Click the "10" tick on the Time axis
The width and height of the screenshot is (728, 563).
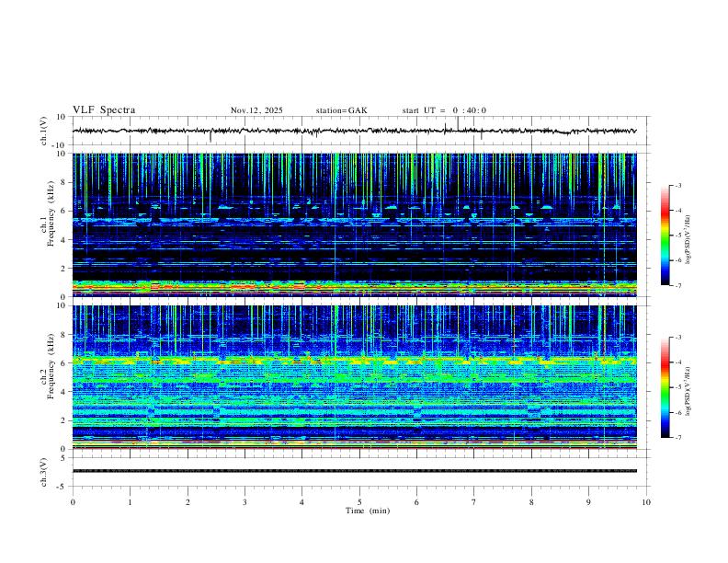[x=646, y=502]
